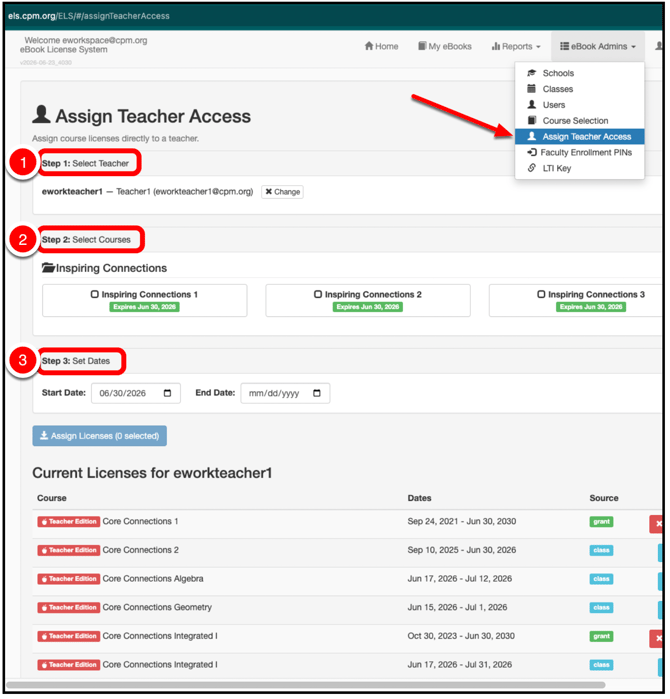Click the Start Date input field
The width and height of the screenshot is (670, 699).
(x=136, y=395)
